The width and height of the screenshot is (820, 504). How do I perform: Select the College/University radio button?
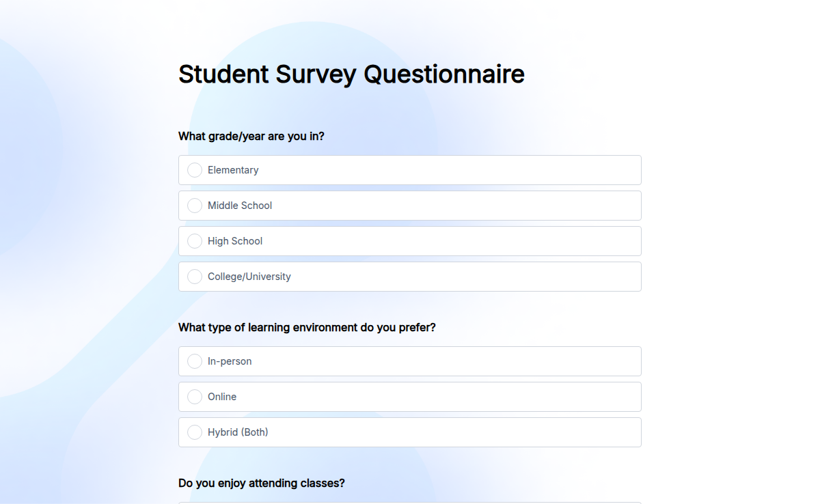[x=195, y=277]
